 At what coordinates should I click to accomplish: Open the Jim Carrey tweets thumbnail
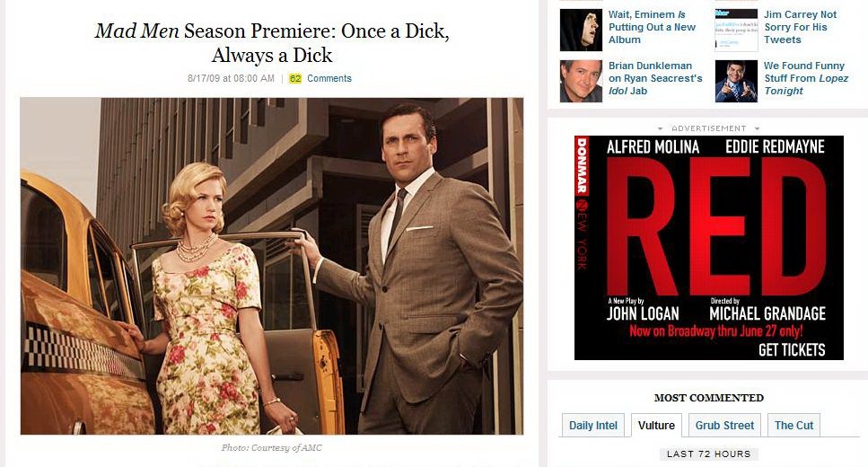(x=736, y=30)
